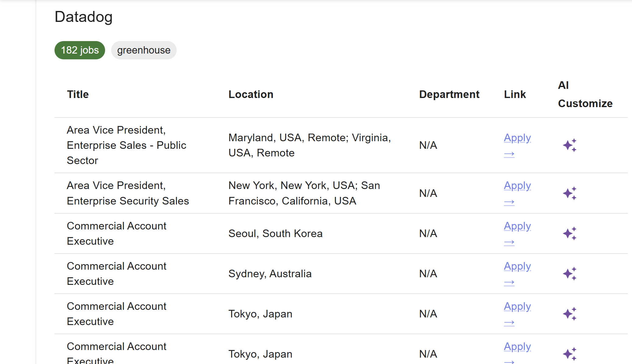
Task: Click the Department column header
Action: [x=449, y=94]
